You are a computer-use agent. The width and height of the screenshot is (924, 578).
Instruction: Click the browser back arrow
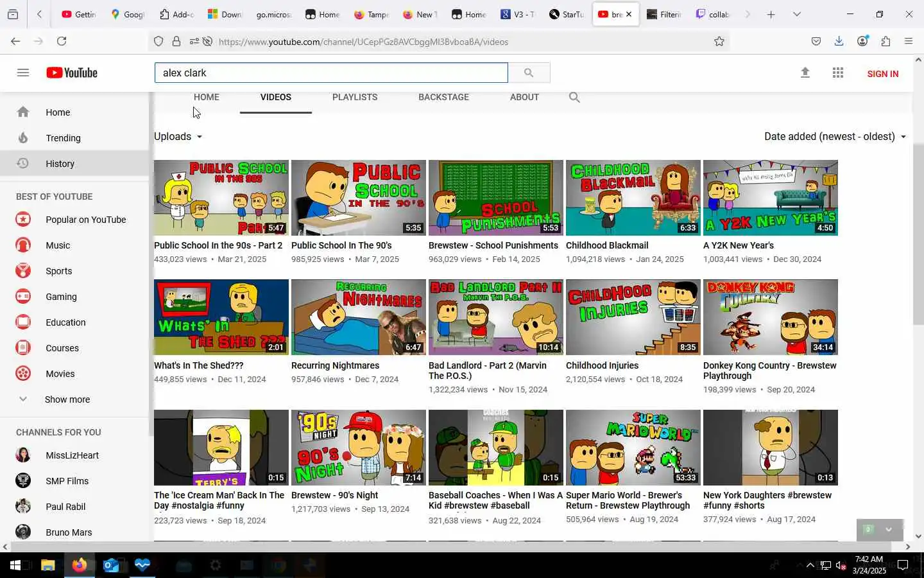(15, 41)
